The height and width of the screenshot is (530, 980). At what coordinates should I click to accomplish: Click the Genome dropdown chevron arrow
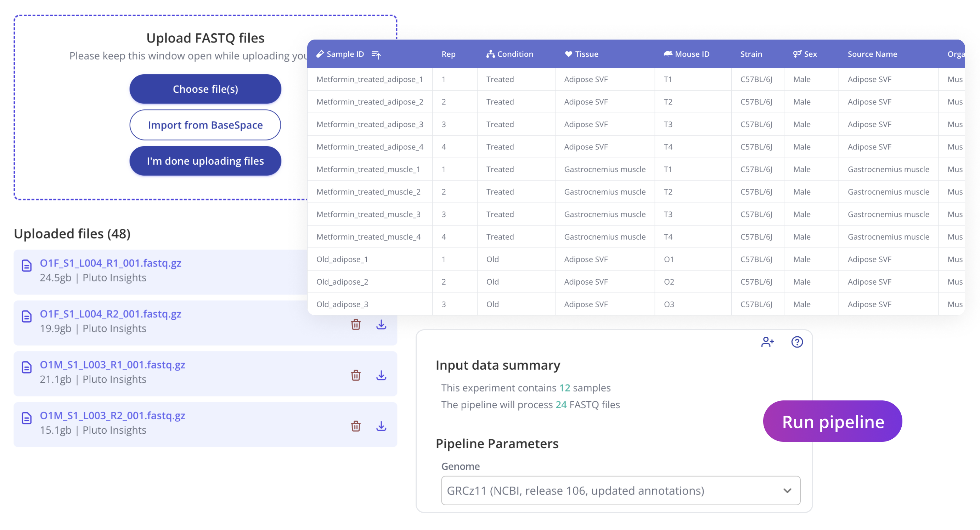click(x=787, y=490)
